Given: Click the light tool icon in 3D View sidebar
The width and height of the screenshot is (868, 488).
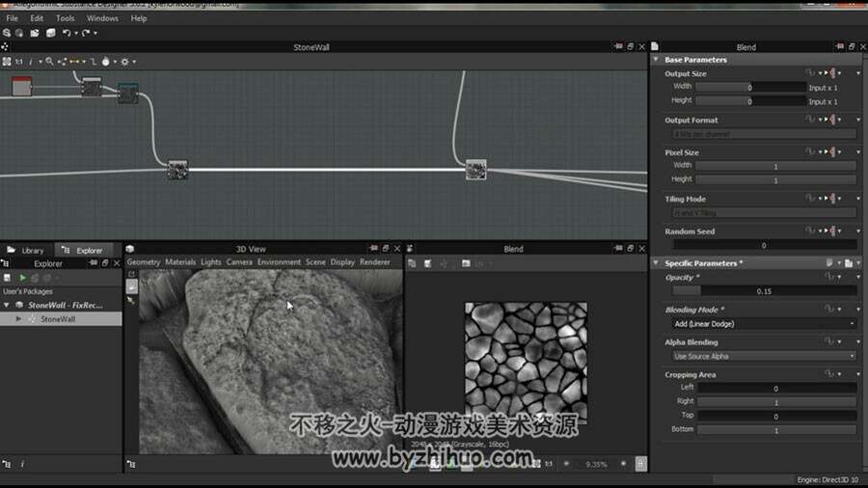Looking at the screenshot, I should [131, 301].
